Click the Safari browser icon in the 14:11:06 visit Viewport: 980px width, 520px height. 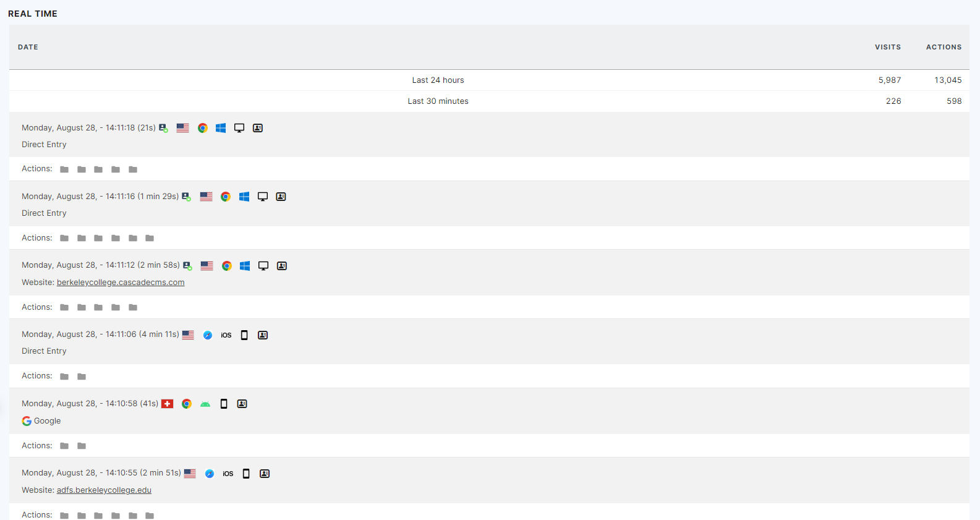[208, 335]
